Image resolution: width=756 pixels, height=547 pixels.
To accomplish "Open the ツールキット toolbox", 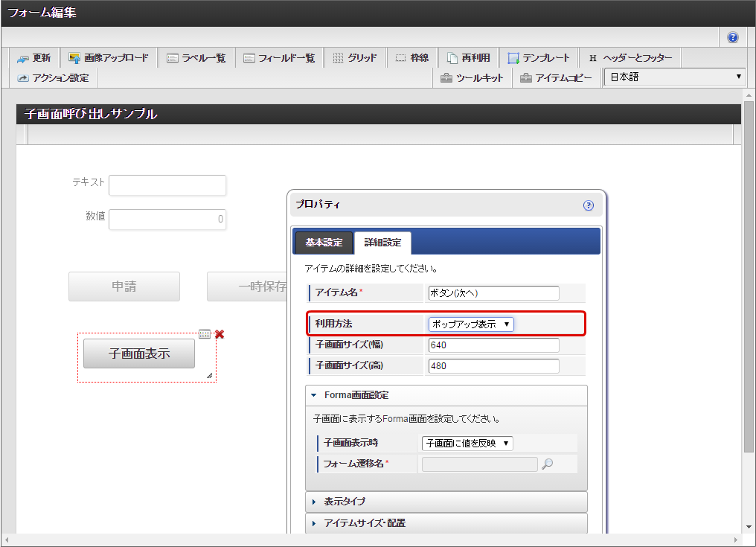I will (x=472, y=78).
